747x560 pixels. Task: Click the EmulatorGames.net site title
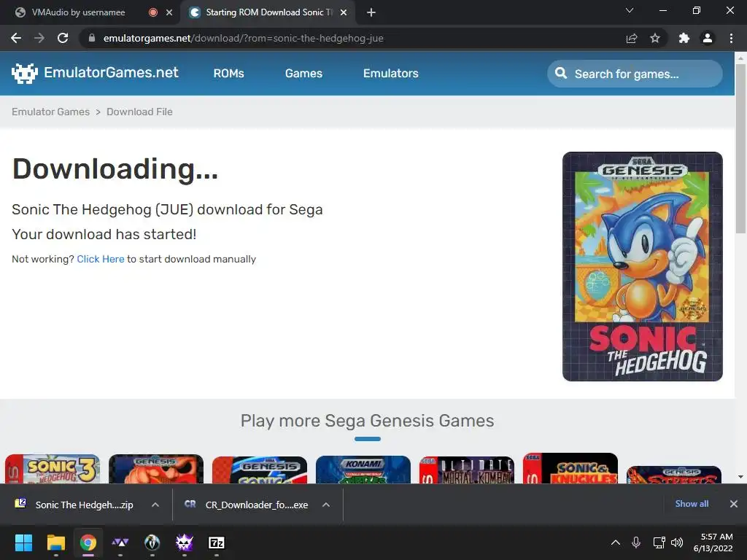coord(111,72)
